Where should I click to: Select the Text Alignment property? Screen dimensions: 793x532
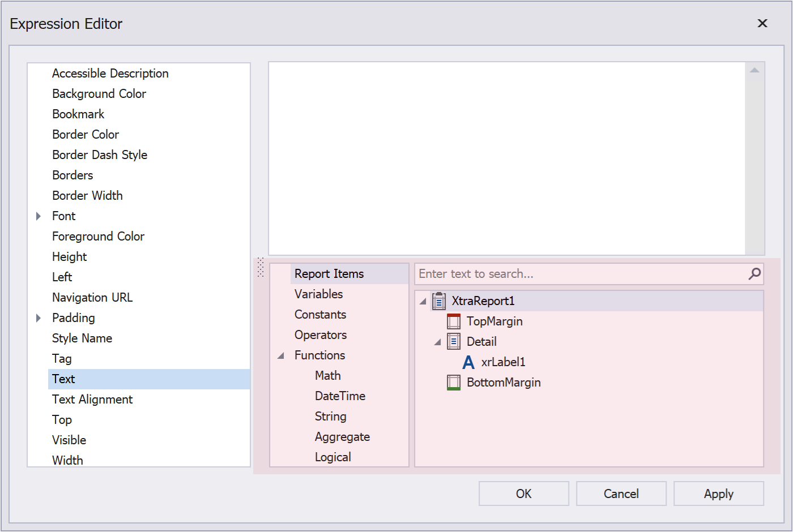pyautogui.click(x=92, y=399)
